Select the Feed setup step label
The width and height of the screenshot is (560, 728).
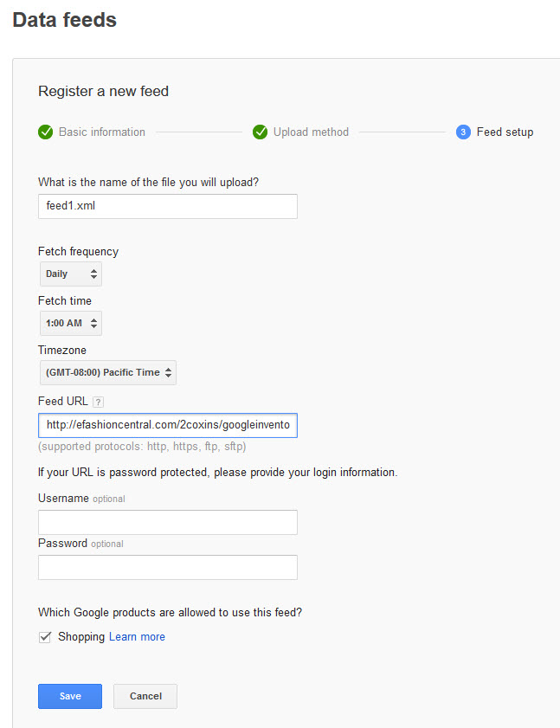505,132
